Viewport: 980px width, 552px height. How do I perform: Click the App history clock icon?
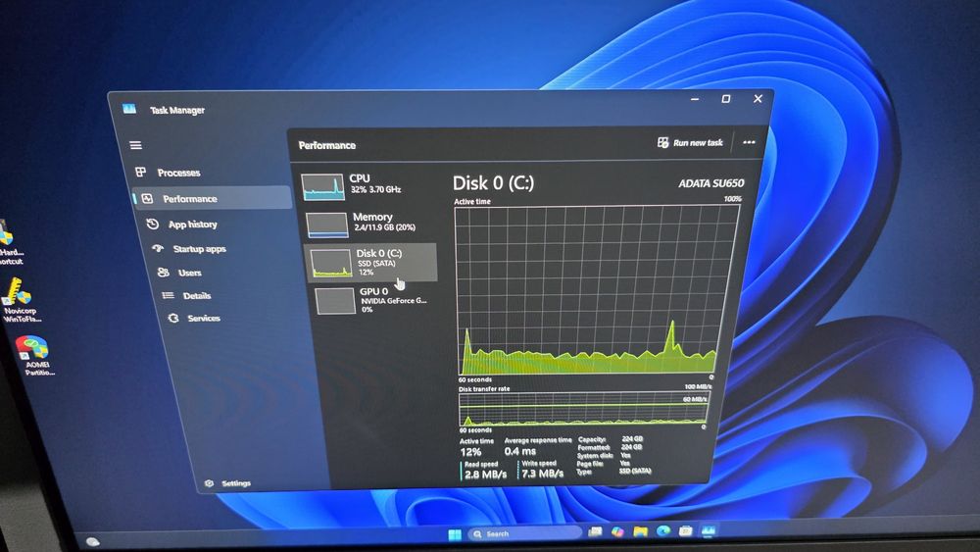[152, 224]
